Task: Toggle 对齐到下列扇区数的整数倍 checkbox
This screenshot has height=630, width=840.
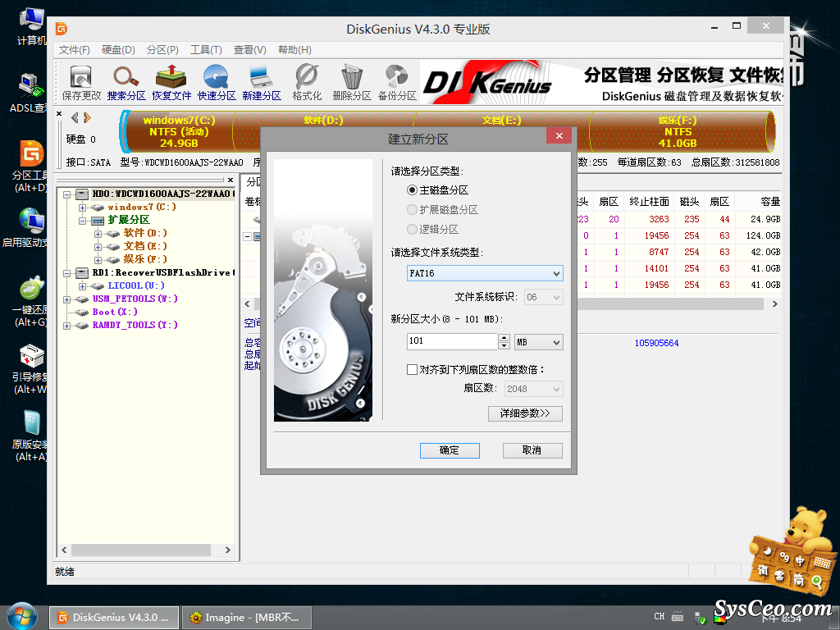Action: point(412,370)
